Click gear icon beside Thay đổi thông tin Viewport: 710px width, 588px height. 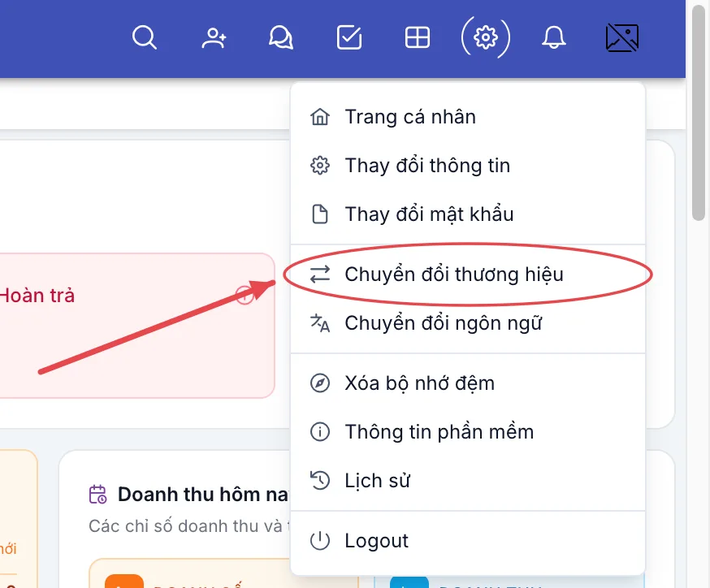[320, 166]
